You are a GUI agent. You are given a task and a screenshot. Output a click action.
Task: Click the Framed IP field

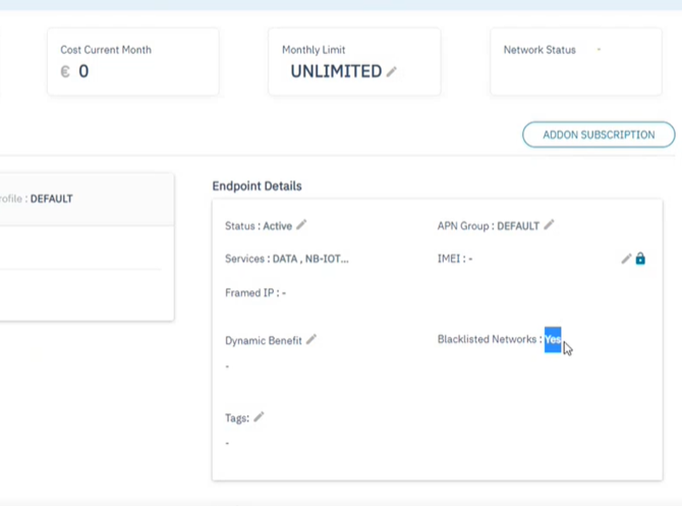[x=255, y=293]
